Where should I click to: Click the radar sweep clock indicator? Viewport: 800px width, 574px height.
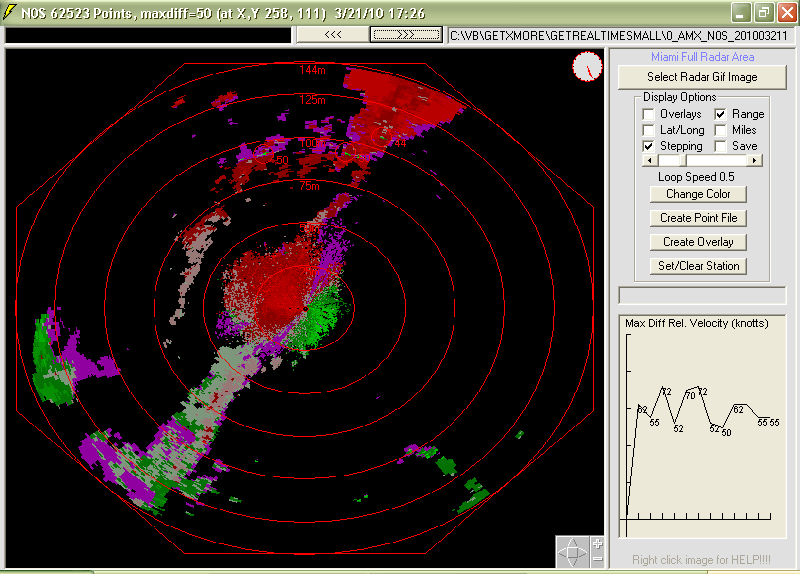pyautogui.click(x=588, y=67)
